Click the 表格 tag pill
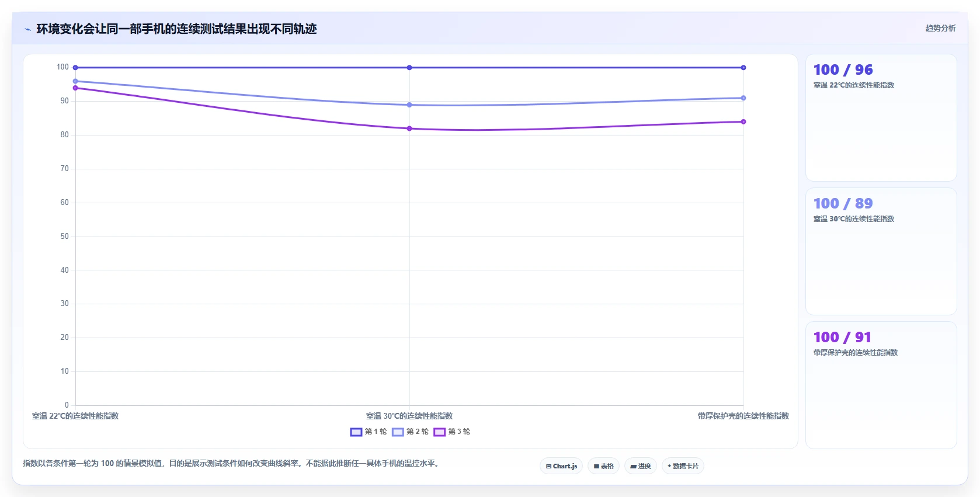The width and height of the screenshot is (980, 497). tap(604, 466)
